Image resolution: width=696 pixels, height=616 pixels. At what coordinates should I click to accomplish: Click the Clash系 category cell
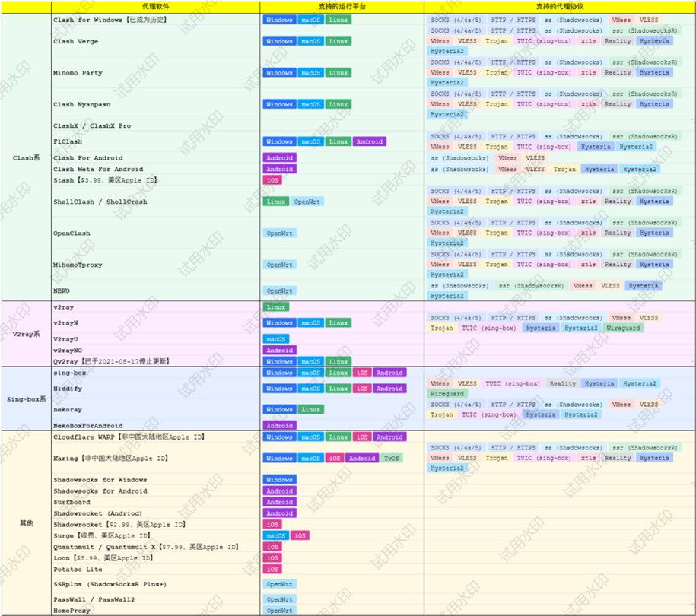coord(26,157)
